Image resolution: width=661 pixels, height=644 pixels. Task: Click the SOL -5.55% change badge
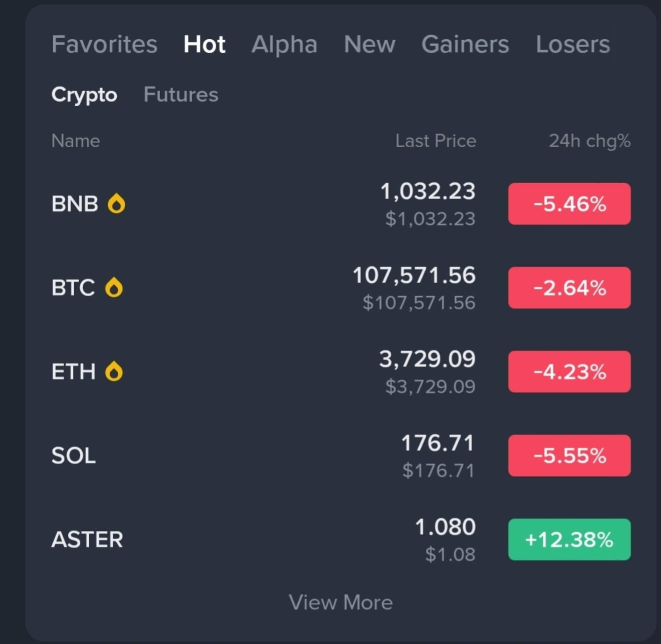569,456
